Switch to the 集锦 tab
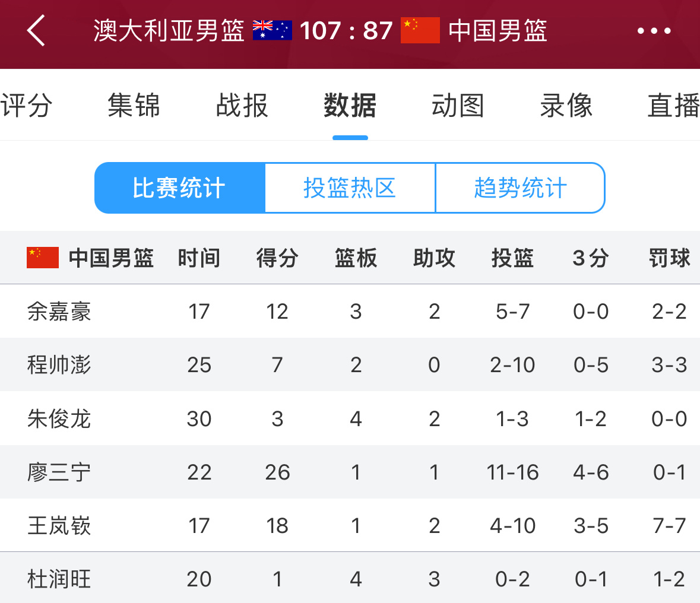Image resolution: width=700 pixels, height=603 pixels. 133,106
